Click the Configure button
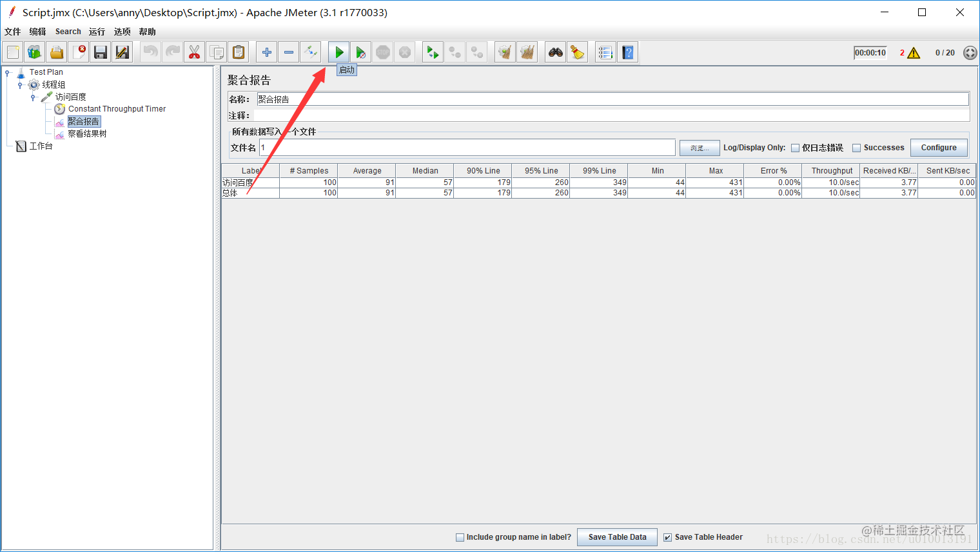 (x=939, y=148)
